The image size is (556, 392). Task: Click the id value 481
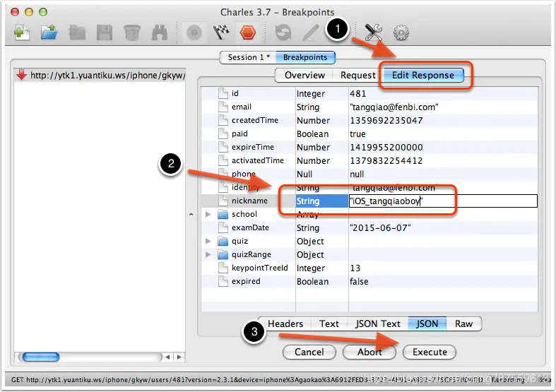357,93
